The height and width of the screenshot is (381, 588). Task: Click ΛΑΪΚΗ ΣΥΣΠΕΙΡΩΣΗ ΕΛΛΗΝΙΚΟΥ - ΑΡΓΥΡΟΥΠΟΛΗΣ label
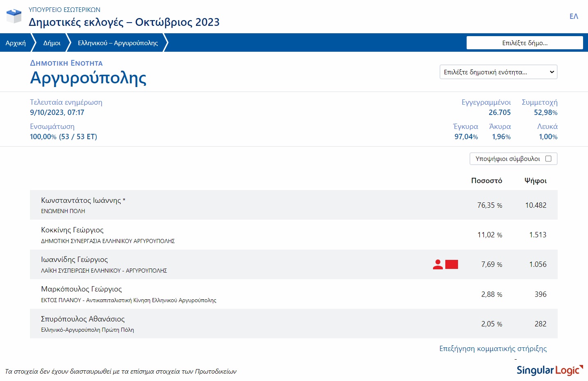[x=104, y=271]
